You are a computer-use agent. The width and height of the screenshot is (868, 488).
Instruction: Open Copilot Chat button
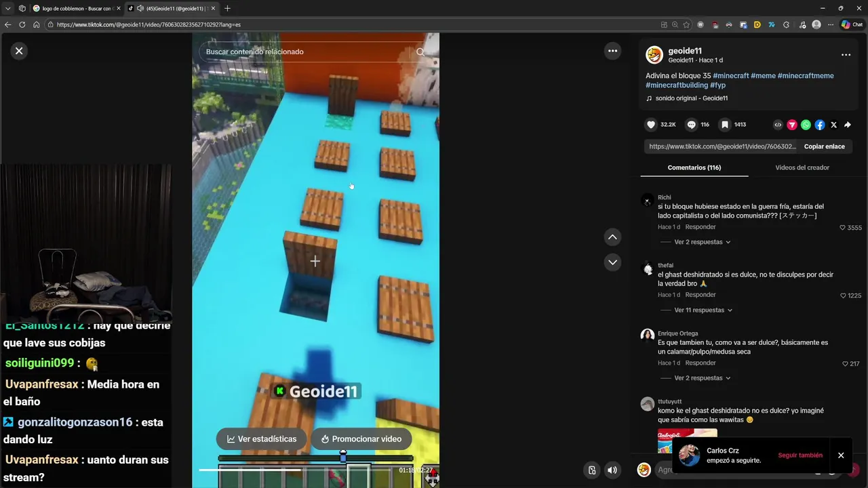pyautogui.click(x=851, y=24)
